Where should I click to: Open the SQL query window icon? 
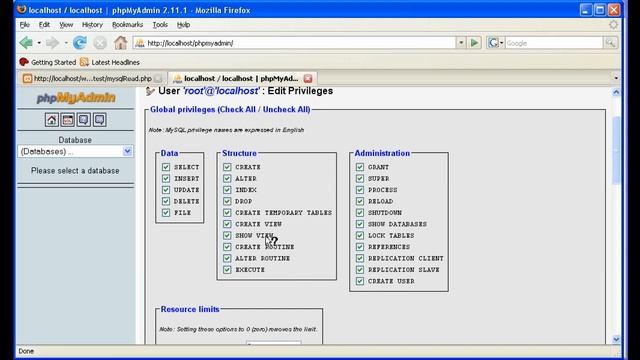tap(67, 120)
